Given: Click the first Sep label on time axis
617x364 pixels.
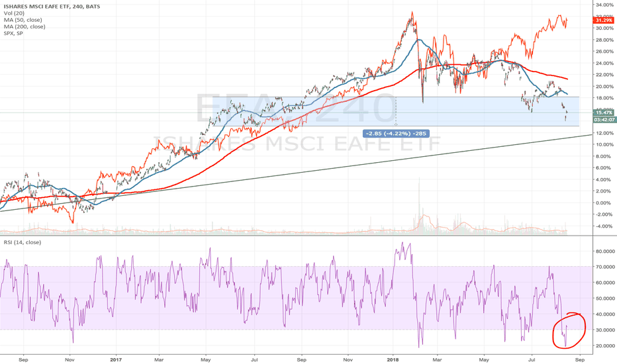Looking at the screenshot, I should 23,359.
